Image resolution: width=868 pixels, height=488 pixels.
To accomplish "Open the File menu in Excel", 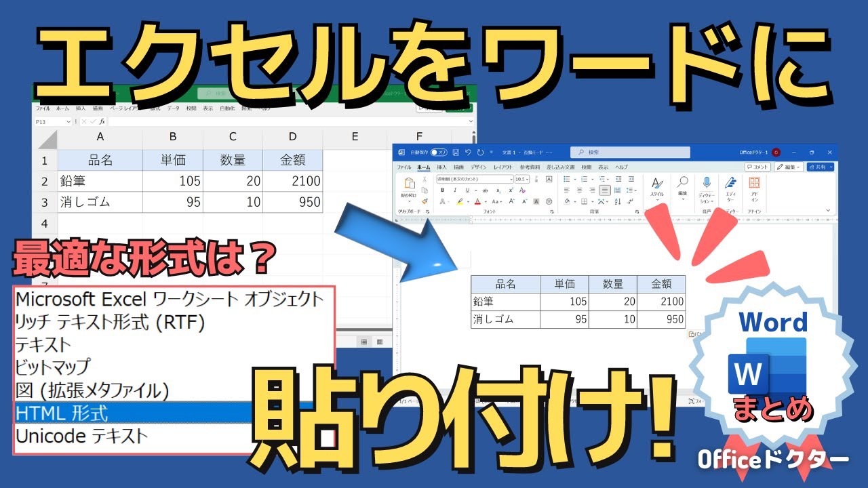I will pyautogui.click(x=42, y=108).
